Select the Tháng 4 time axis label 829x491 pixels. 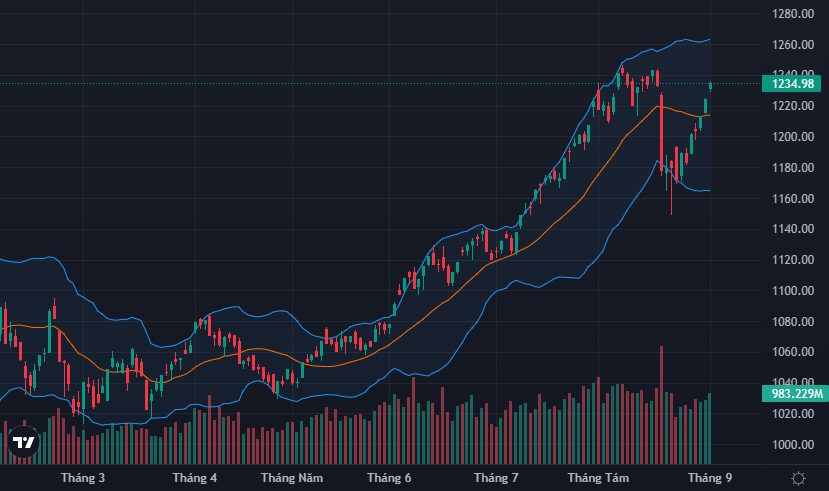(x=194, y=478)
